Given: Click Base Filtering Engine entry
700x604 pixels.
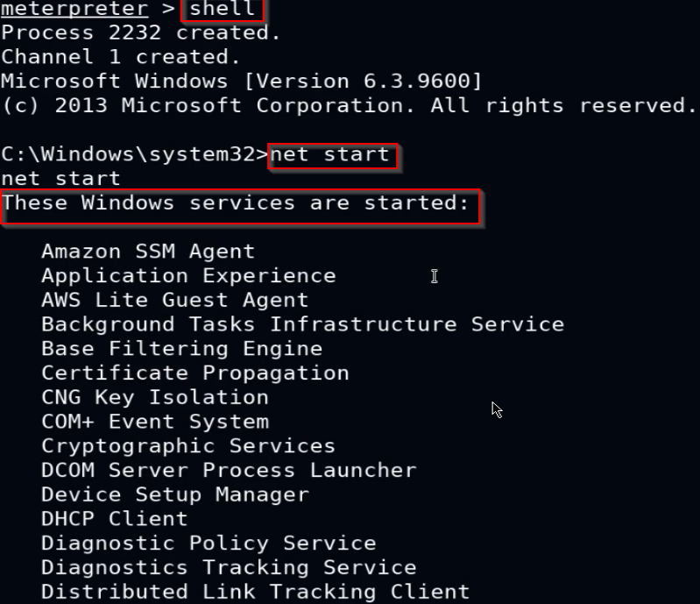Looking at the screenshot, I should point(181,349).
